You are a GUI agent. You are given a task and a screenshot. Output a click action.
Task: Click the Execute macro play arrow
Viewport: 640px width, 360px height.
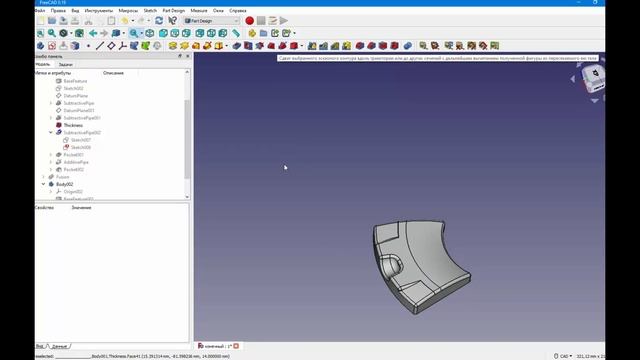[x=284, y=20]
